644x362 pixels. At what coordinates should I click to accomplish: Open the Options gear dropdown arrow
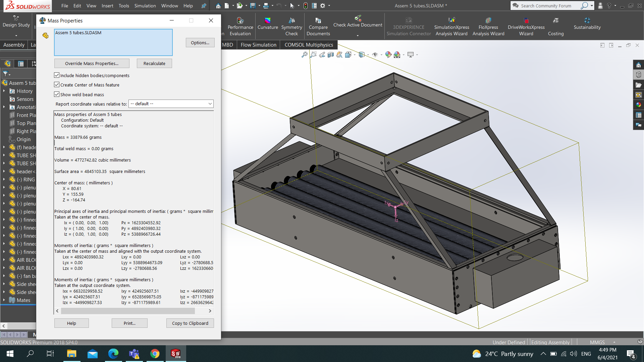coord(329,6)
